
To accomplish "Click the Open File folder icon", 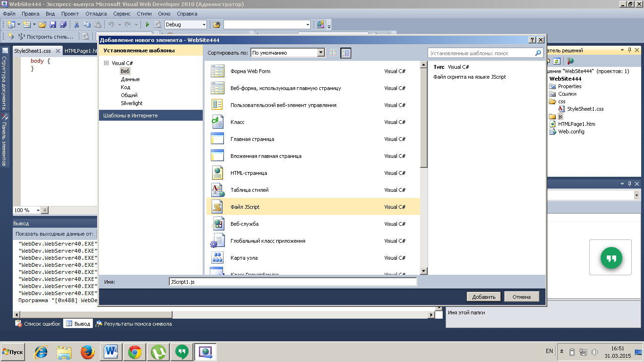I will (x=42, y=25).
